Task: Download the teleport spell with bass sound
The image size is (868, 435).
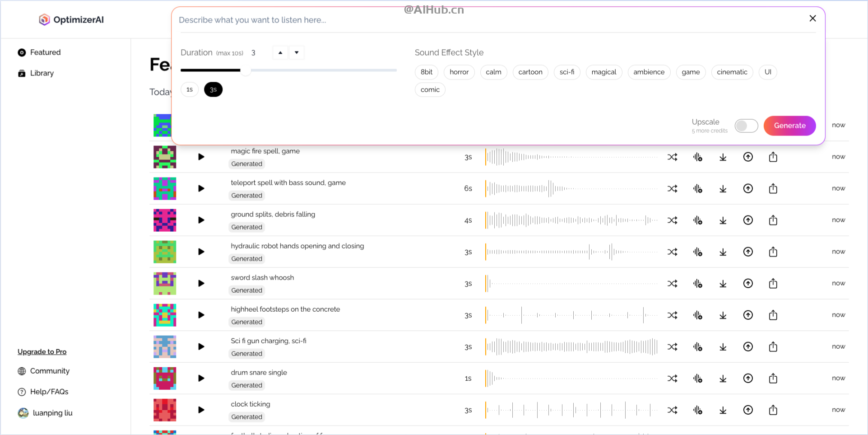Action: point(723,189)
